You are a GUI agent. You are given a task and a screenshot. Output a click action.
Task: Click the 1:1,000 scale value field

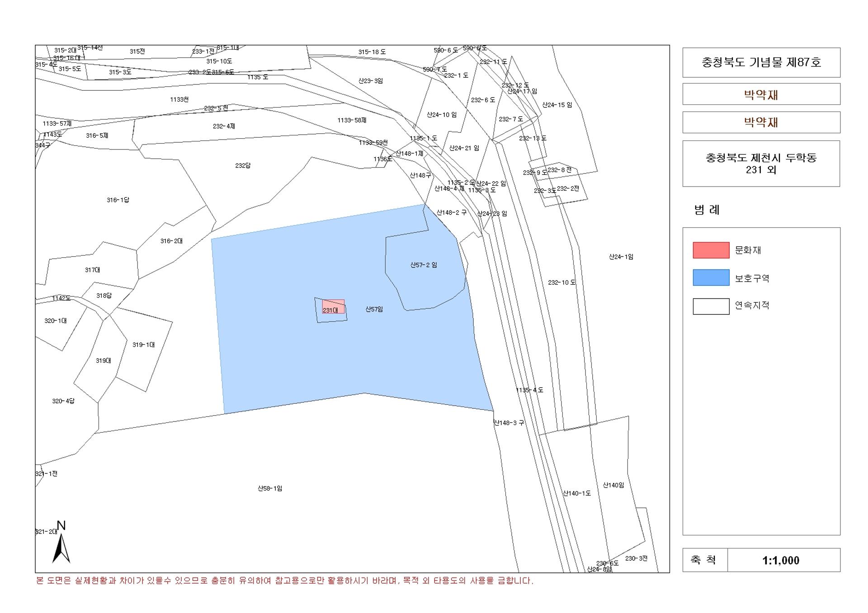(x=784, y=560)
